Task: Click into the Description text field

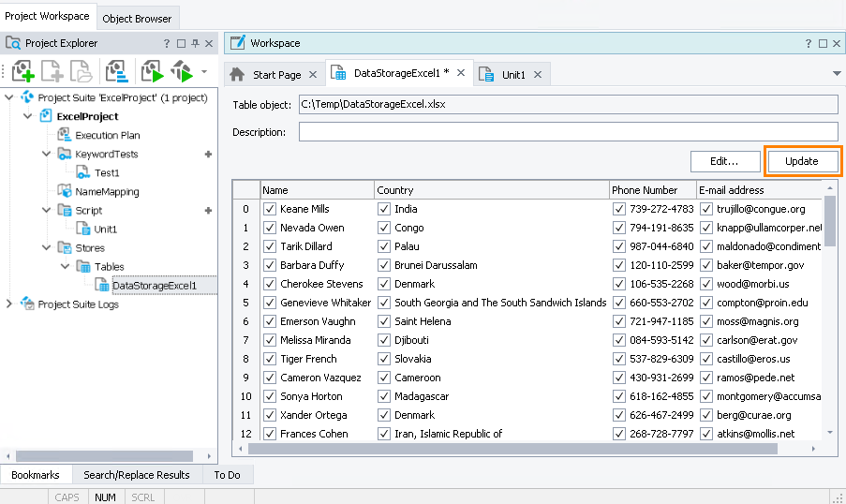Action: 568,132
